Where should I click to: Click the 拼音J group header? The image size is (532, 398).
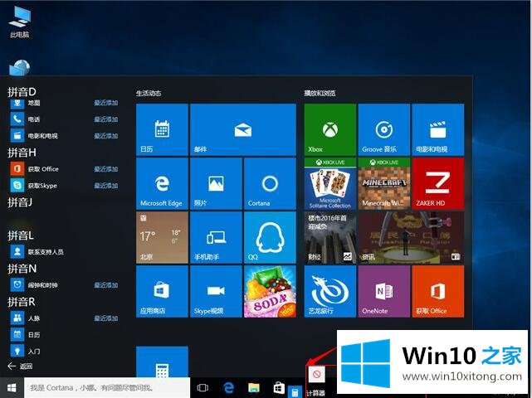point(20,202)
